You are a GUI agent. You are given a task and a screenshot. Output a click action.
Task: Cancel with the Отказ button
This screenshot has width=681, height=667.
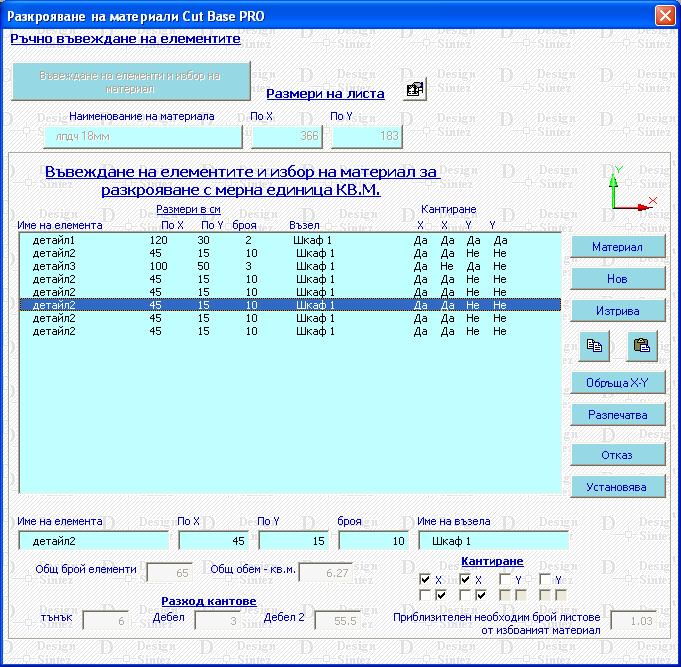(x=618, y=455)
